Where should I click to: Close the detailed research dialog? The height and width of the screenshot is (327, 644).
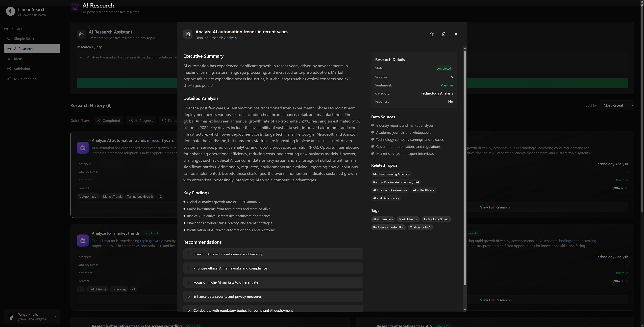point(456,34)
